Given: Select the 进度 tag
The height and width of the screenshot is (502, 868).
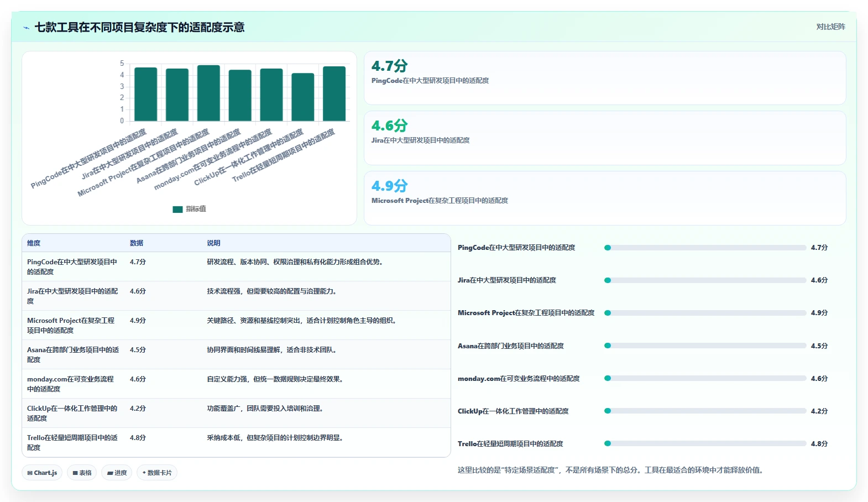Looking at the screenshot, I should (117, 473).
